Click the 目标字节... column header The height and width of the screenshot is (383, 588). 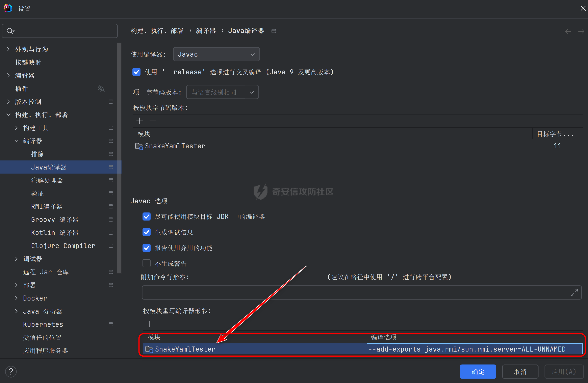pyautogui.click(x=558, y=134)
